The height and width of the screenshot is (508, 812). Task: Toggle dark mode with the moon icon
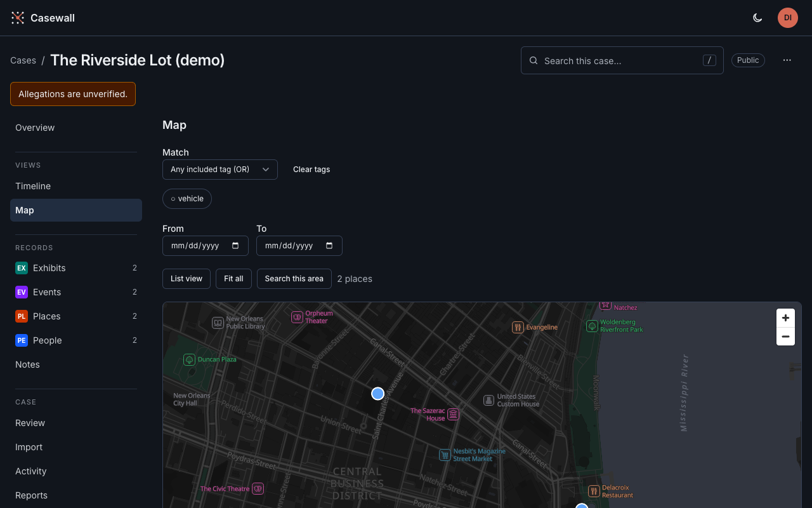(x=757, y=18)
